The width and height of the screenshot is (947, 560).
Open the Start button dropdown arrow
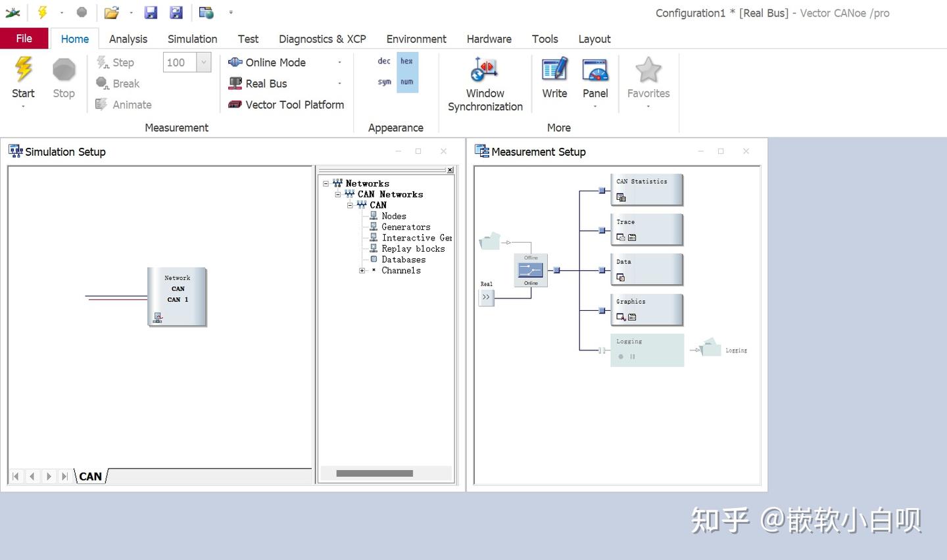[23, 106]
